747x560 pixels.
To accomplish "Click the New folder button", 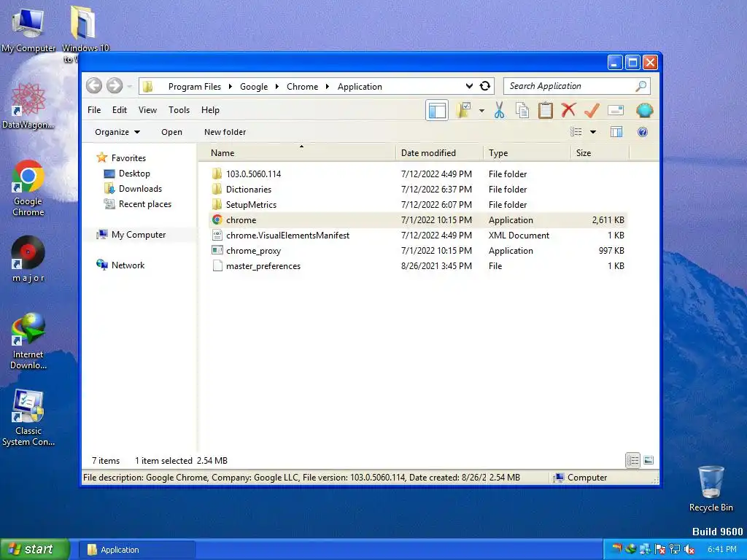I will click(x=225, y=132).
